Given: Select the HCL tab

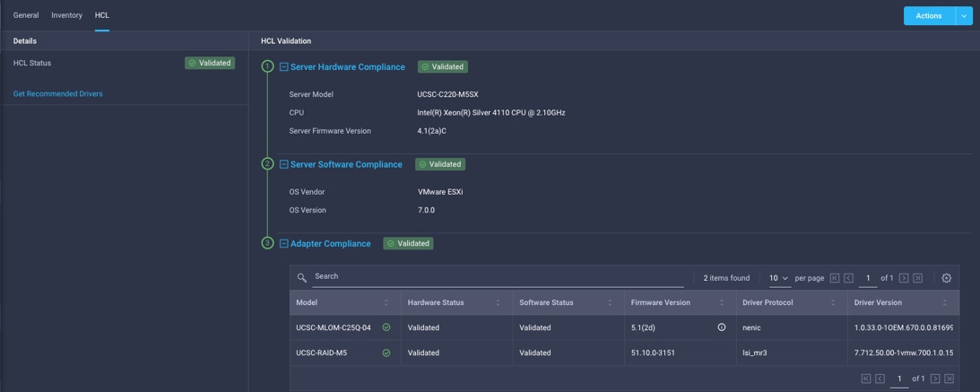Looking at the screenshot, I should (x=102, y=15).
